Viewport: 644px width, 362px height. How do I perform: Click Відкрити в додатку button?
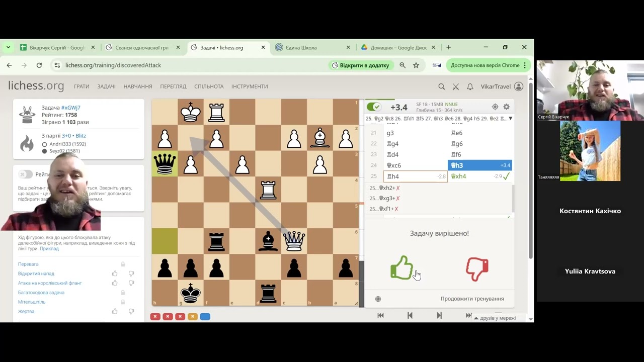tap(360, 65)
